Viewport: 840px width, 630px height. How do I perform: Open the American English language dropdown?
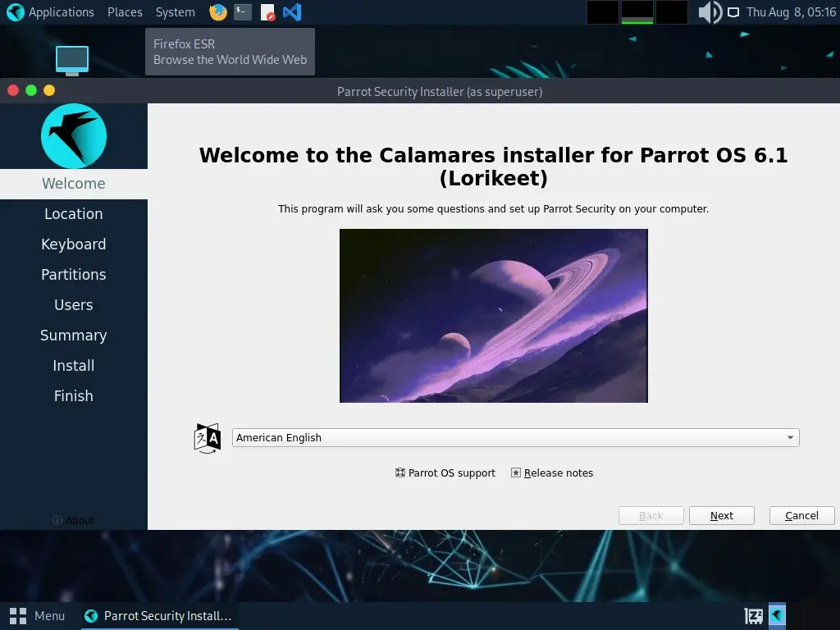(515, 438)
